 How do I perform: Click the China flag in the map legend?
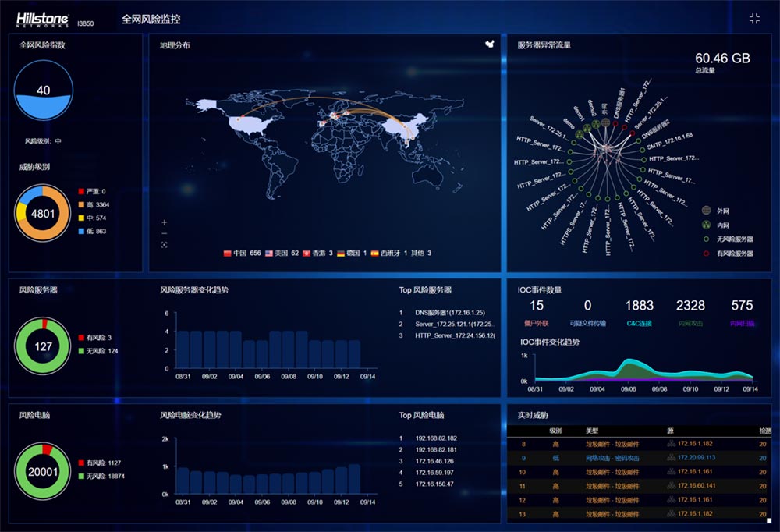(227, 254)
